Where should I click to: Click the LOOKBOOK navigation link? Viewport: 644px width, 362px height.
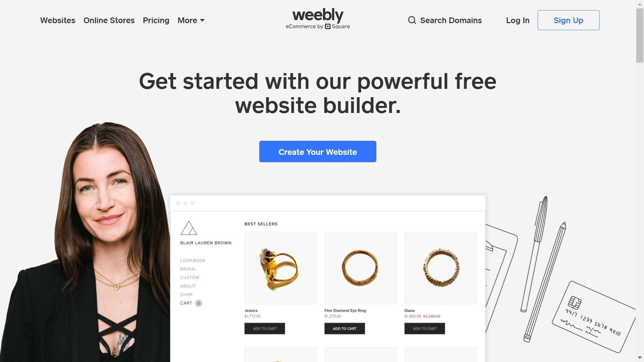[x=193, y=260]
